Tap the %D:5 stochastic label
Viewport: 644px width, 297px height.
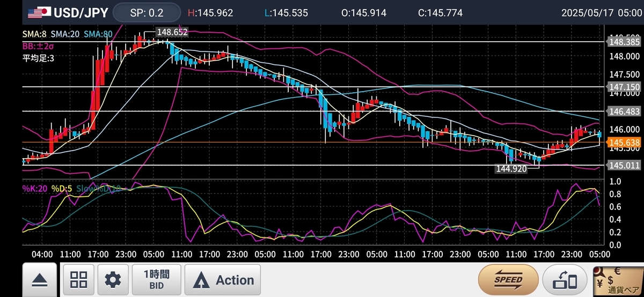point(61,188)
